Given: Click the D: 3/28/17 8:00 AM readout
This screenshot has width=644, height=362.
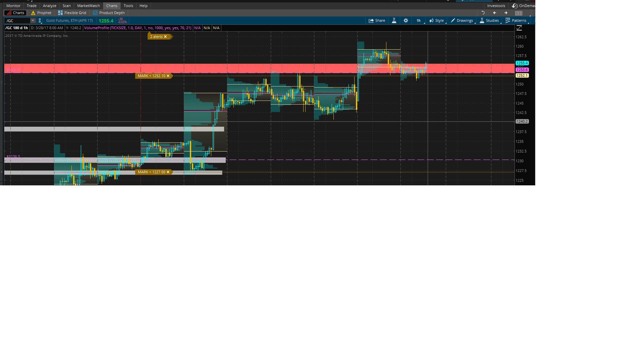Looking at the screenshot, I should point(47,28).
